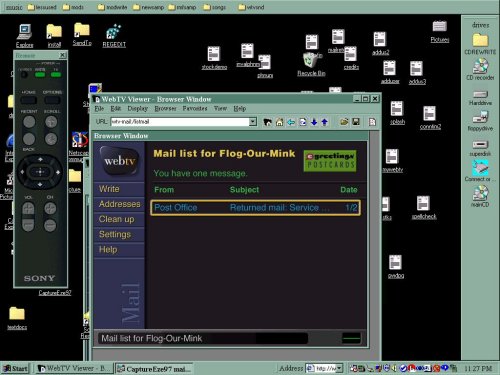Close the Sony remote control window
This screenshot has width=500, height=375.
coord(62,55)
